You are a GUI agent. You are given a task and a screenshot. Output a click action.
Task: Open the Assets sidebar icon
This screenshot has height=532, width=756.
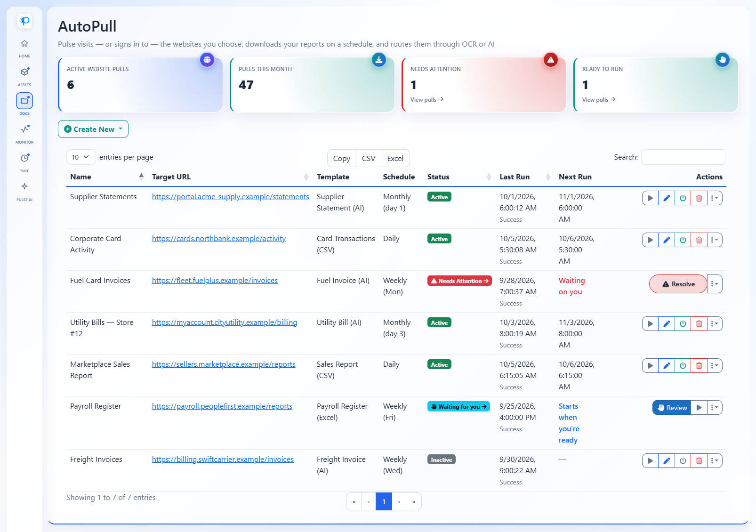24,72
